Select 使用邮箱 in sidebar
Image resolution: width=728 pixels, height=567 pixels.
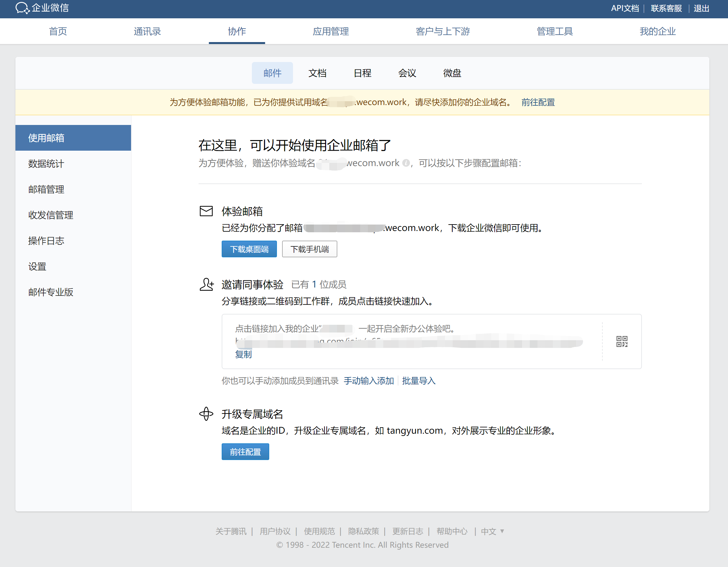pyautogui.click(x=73, y=138)
